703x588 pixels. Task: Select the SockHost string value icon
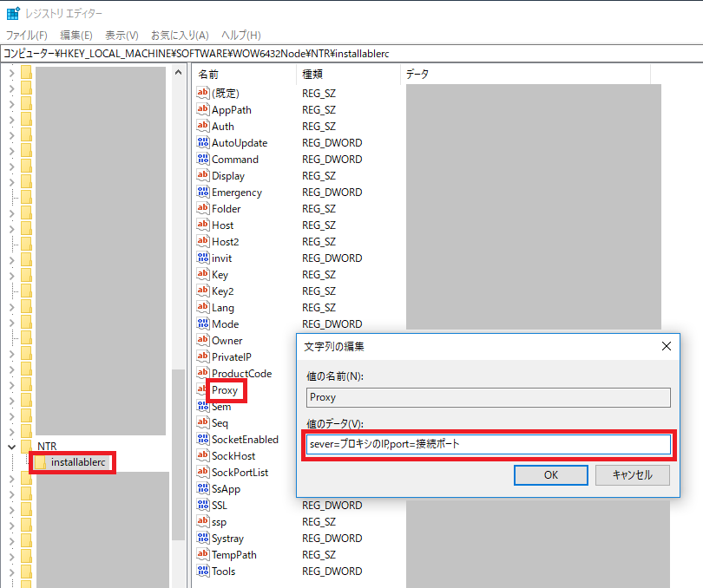coord(203,455)
